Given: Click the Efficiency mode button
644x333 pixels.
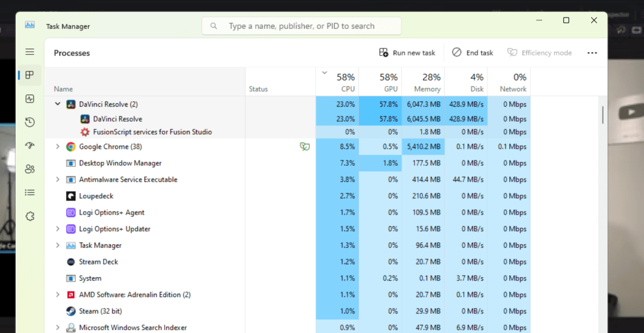Looking at the screenshot, I should (539, 52).
